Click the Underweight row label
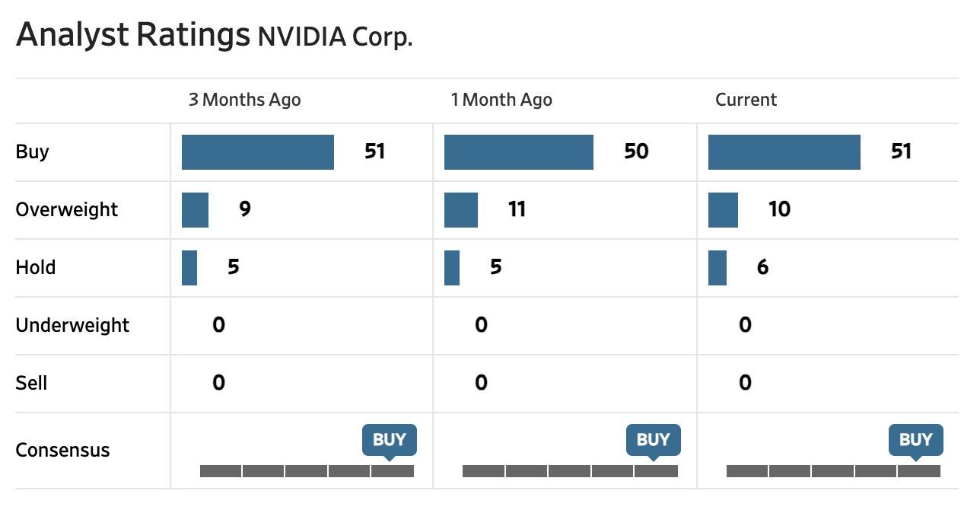This screenshot has height=513, width=980. [x=72, y=326]
